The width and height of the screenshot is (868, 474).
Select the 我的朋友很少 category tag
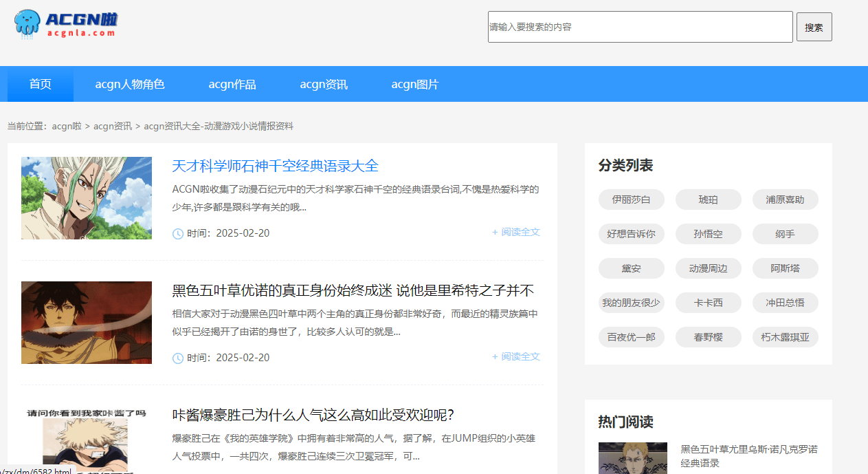coord(632,303)
